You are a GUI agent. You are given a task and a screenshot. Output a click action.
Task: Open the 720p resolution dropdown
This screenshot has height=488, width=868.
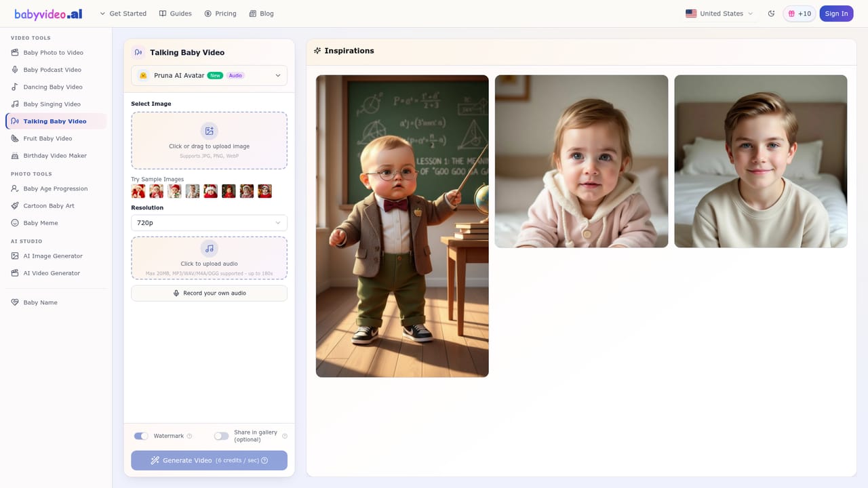click(x=209, y=222)
